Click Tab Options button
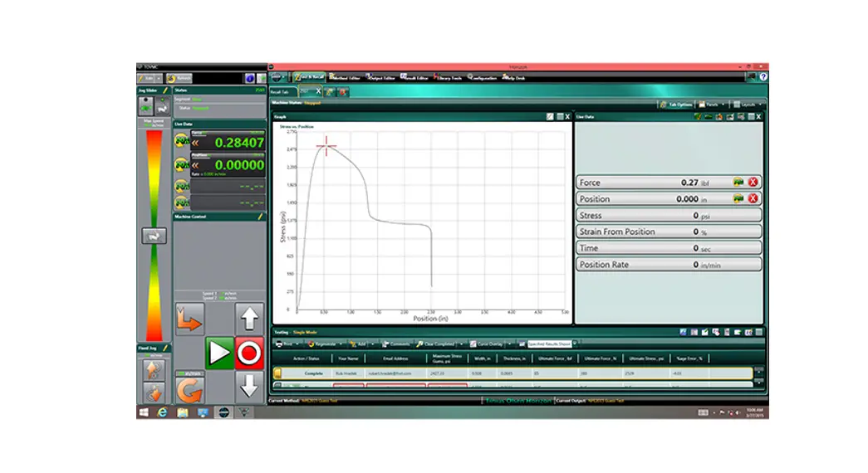 (677, 104)
